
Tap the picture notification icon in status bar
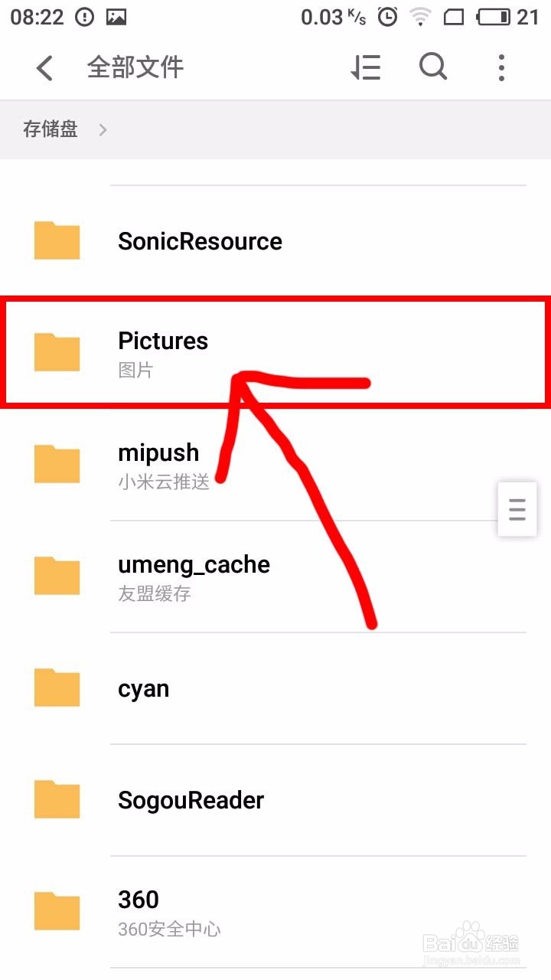pos(116,17)
